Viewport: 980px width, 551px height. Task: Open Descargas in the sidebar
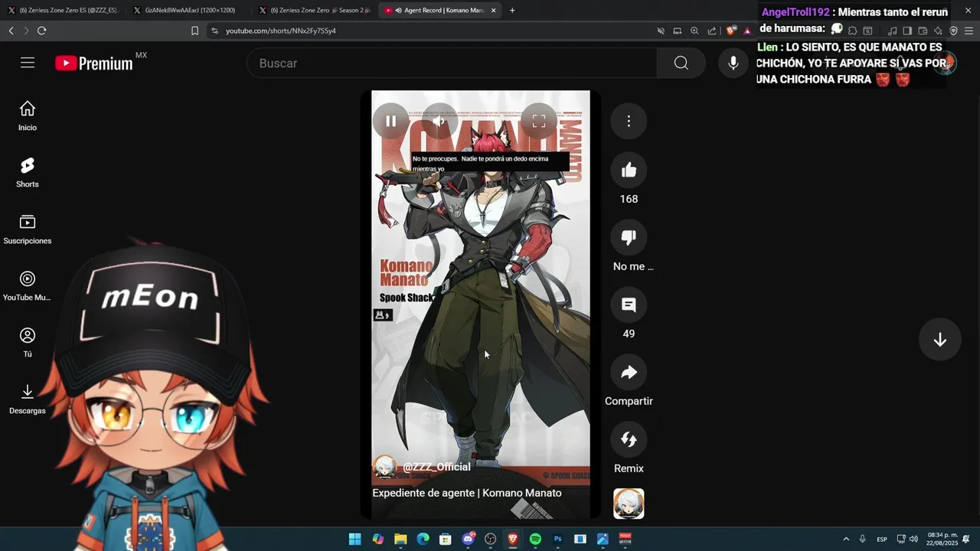[28, 399]
